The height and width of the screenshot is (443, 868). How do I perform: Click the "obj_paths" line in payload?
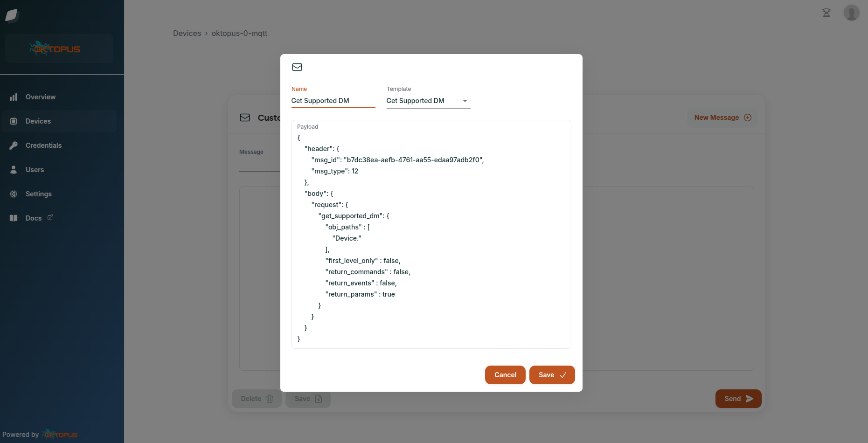(347, 227)
